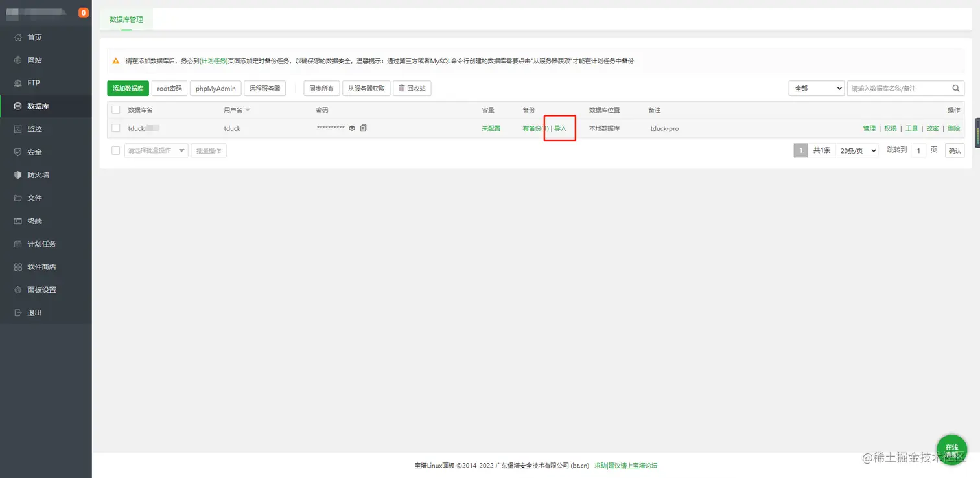Click 添加数据库 green button
The width and height of the screenshot is (980, 478).
coord(128,88)
